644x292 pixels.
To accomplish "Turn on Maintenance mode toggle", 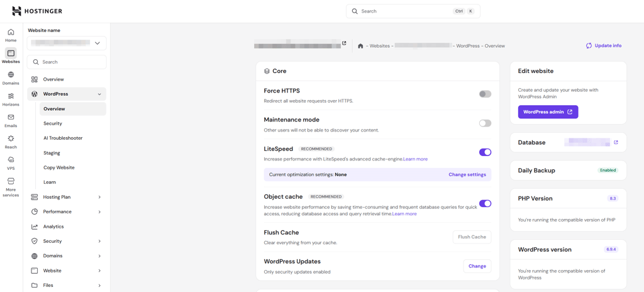I will pyautogui.click(x=485, y=123).
